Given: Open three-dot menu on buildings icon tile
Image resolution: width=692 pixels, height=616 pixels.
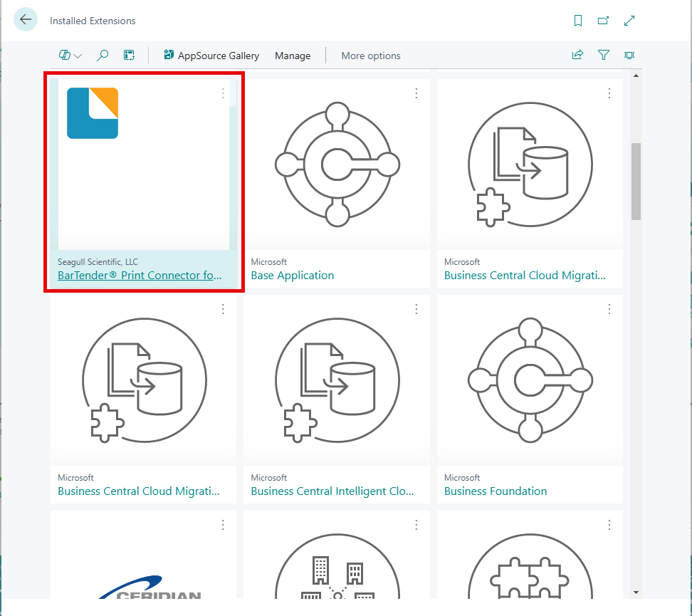Looking at the screenshot, I should pos(416,525).
